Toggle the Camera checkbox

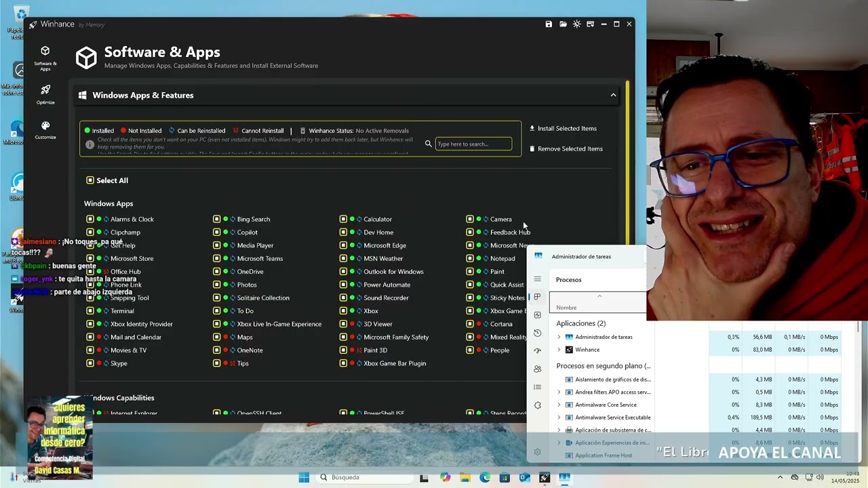click(470, 219)
